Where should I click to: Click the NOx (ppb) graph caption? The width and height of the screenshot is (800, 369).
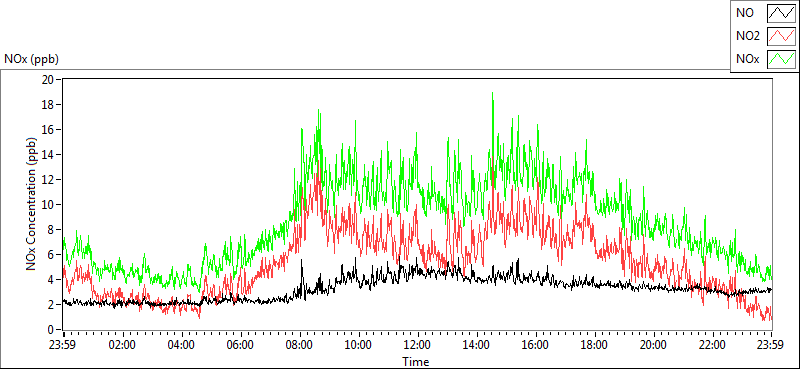(x=32, y=59)
